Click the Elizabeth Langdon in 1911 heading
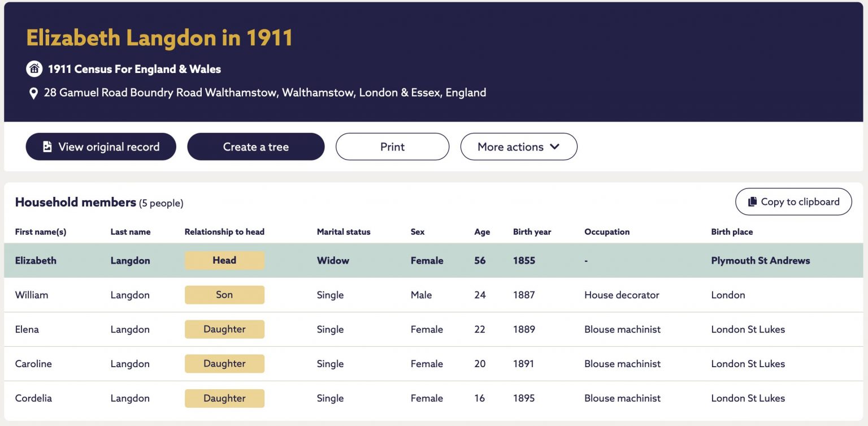This screenshot has height=426, width=868. pyautogui.click(x=159, y=38)
